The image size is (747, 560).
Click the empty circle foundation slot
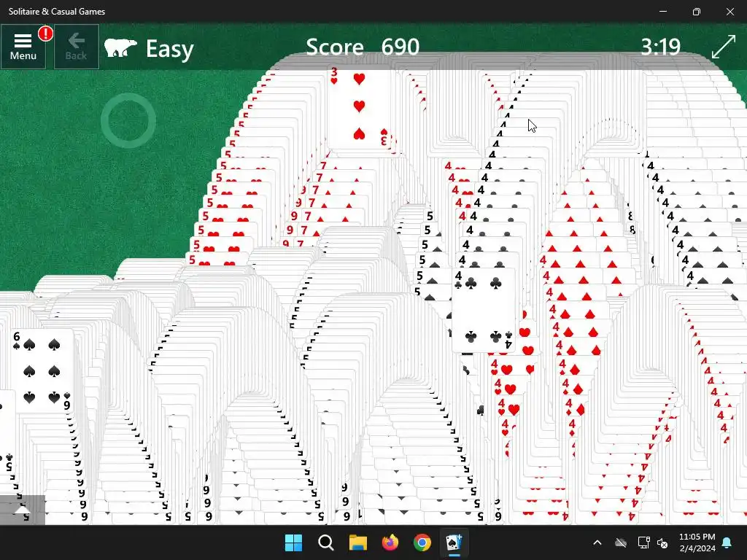pyautogui.click(x=128, y=120)
